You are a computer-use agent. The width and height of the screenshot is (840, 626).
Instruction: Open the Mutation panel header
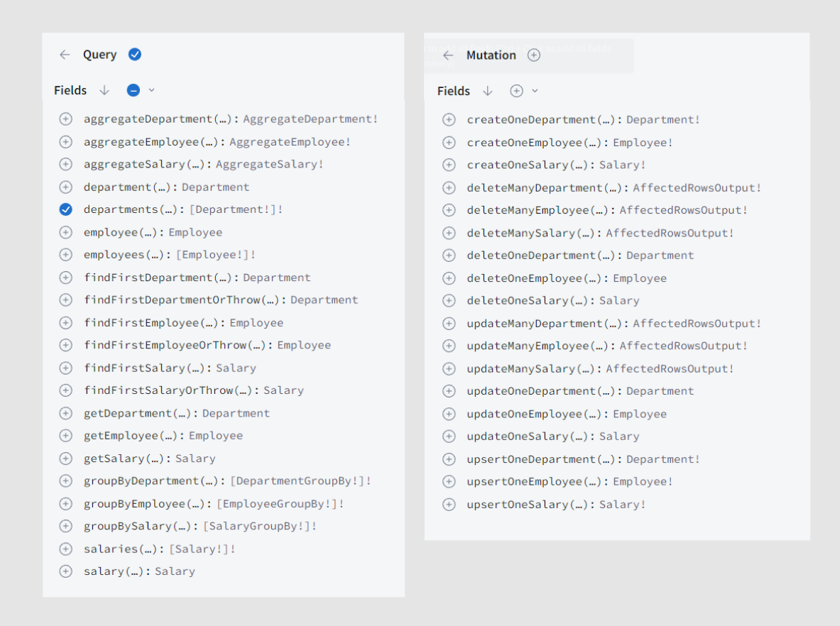tap(491, 55)
